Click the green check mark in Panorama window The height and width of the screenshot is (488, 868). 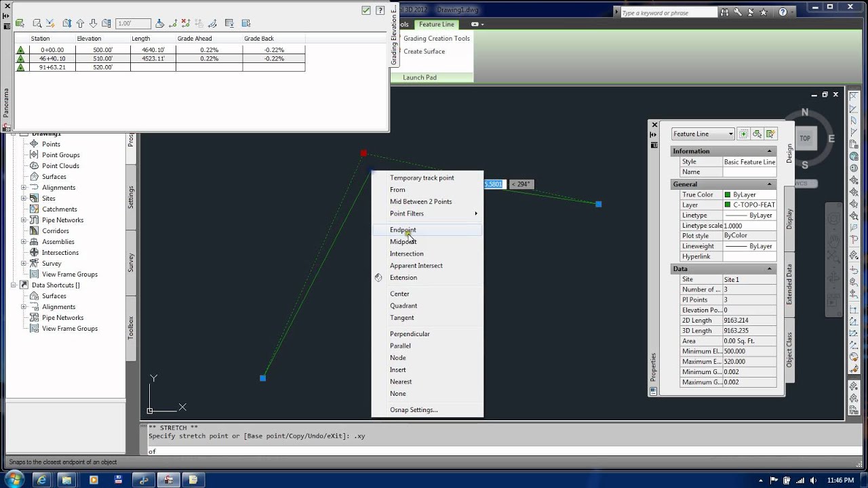pos(366,10)
